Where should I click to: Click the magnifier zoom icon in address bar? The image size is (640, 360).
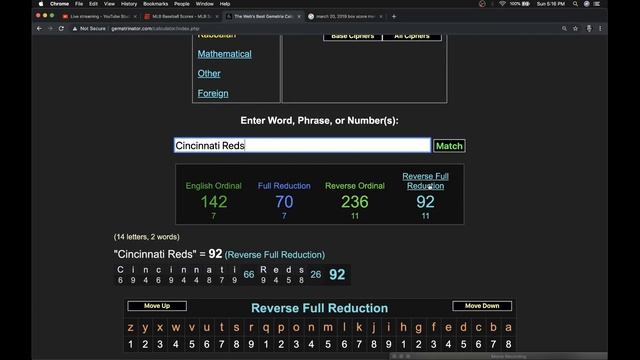(564, 29)
